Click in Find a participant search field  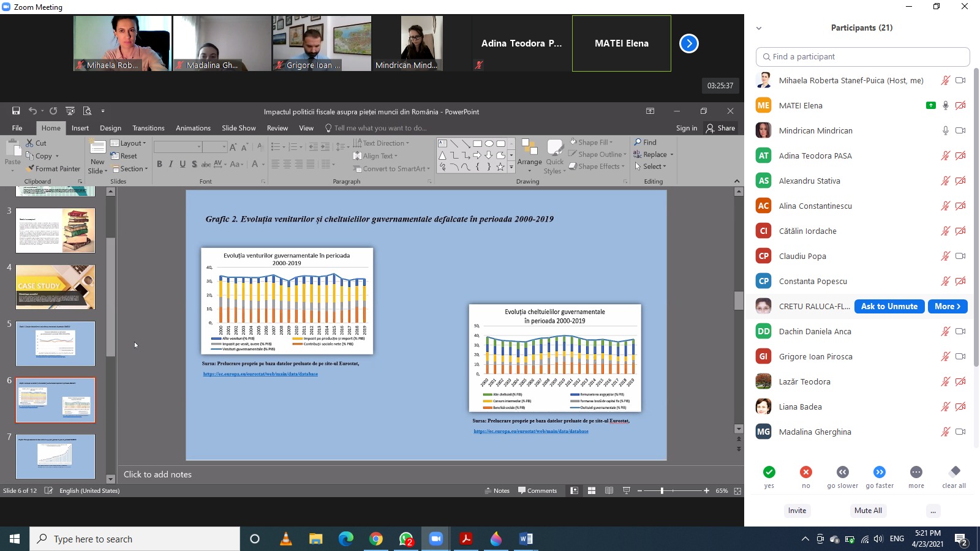863,56
